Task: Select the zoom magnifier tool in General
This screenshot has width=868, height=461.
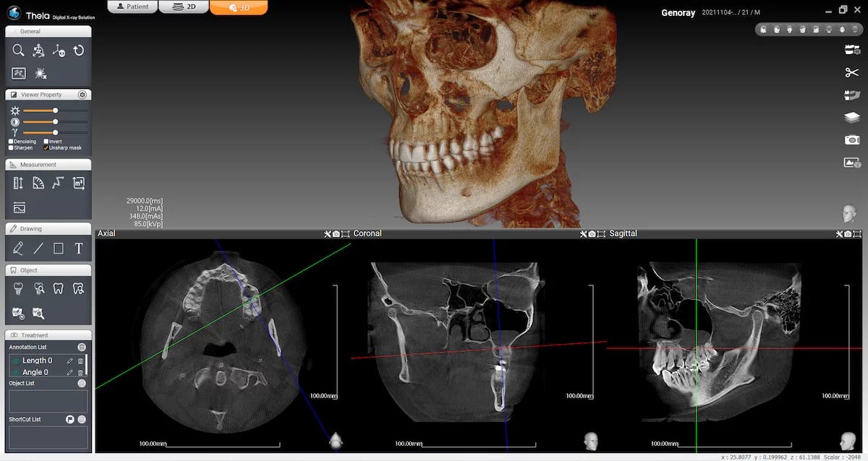Action: (x=18, y=51)
